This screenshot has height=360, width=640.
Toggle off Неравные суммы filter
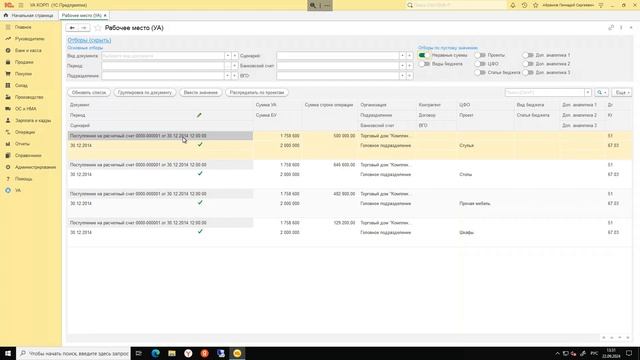[424, 55]
